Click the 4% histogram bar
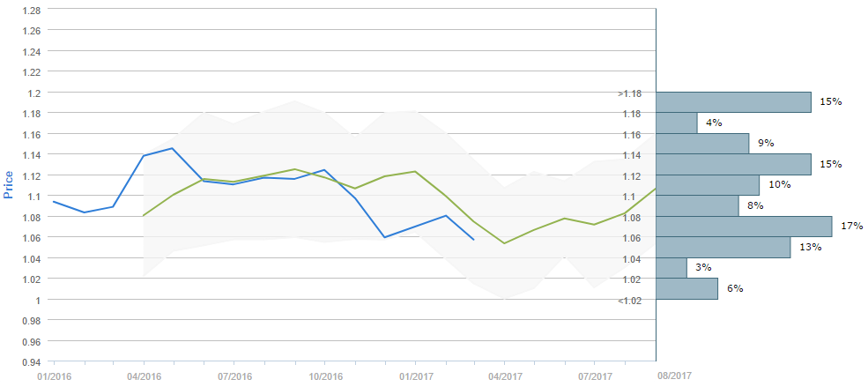The width and height of the screenshot is (868, 387). coord(677,123)
